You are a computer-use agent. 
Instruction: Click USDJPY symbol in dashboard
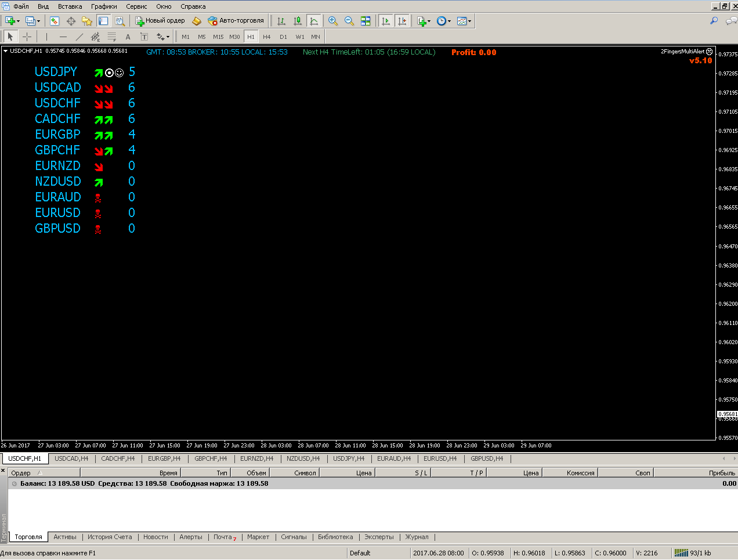tap(56, 71)
